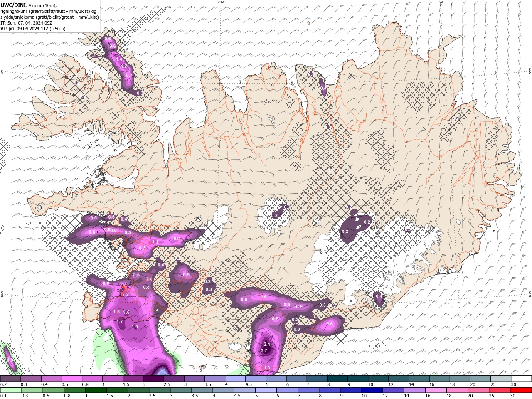Screen dimensions: 532x399
Task: Pick the upper legend swatch starting at 0.2
Action: coord(10,379)
